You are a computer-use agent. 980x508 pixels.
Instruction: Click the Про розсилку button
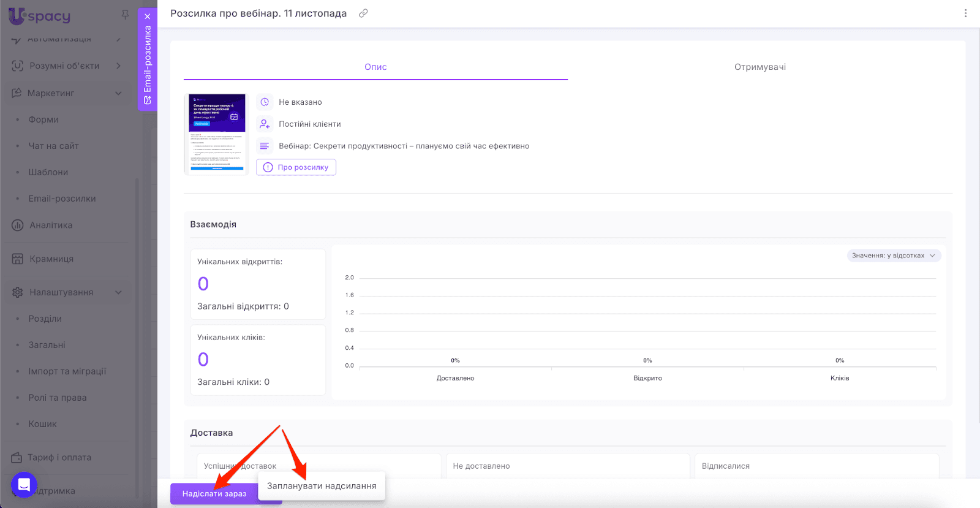click(296, 167)
